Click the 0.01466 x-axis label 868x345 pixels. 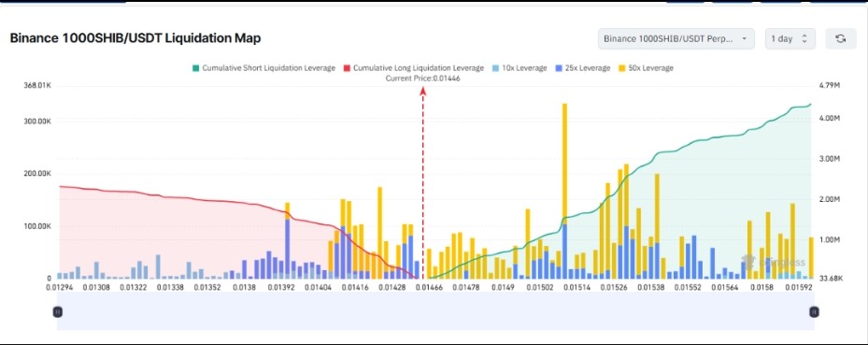(x=429, y=287)
